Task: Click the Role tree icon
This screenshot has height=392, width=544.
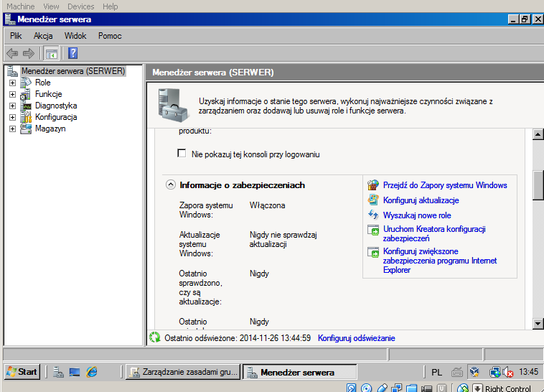Action: pos(26,83)
